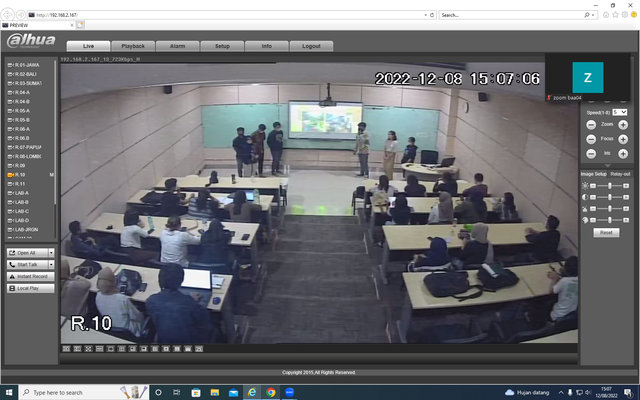
Task: Open the address bar history dropdown arrow
Action: point(426,15)
